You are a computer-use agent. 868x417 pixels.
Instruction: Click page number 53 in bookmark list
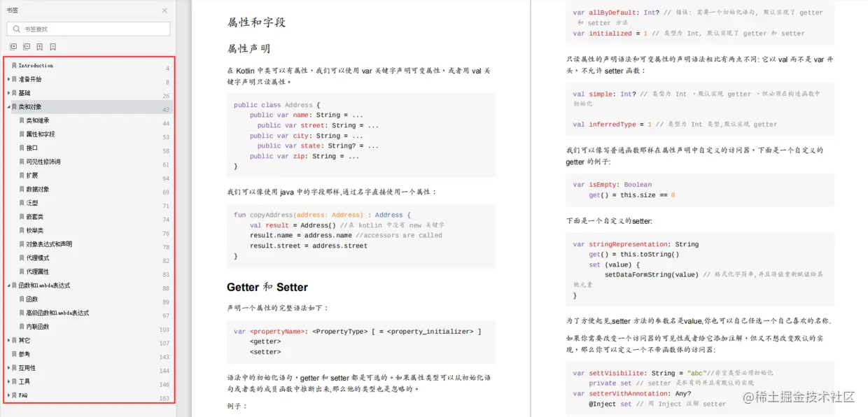[x=166, y=137]
